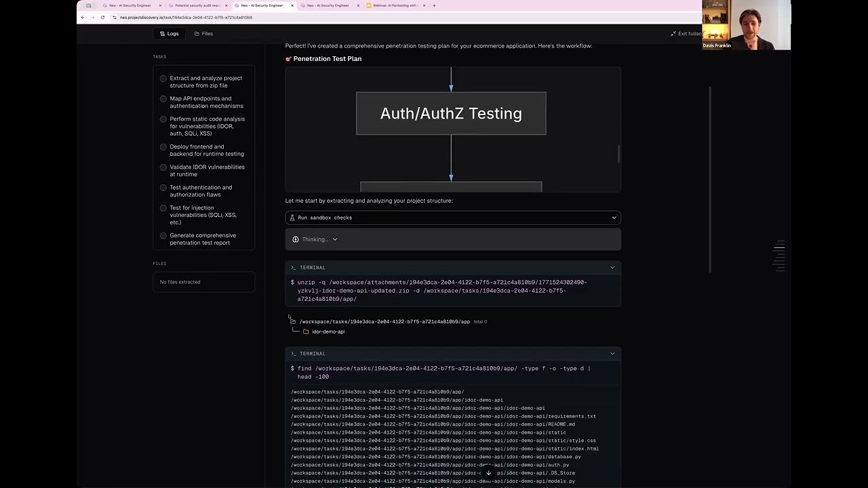Click Exit fullscreen
The height and width of the screenshot is (488, 868).
[686, 34]
